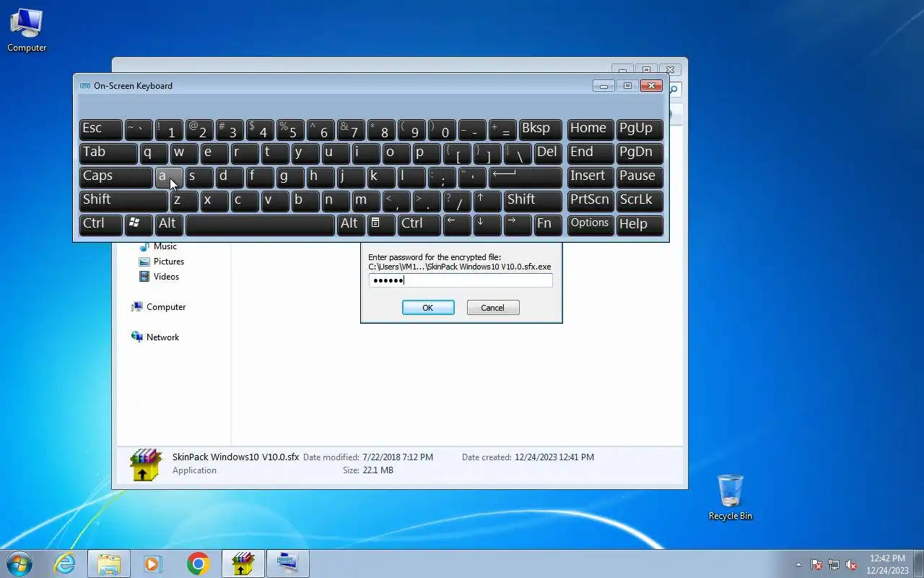The image size is (924, 578).
Task: Click the number 5 key
Action: (290, 129)
